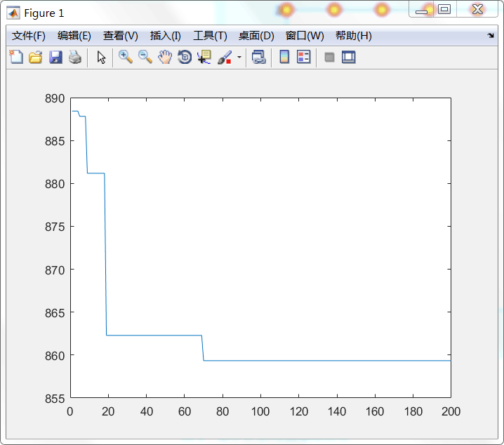Click the Link Plot toolbar button
The image size is (504, 445).
tap(259, 58)
